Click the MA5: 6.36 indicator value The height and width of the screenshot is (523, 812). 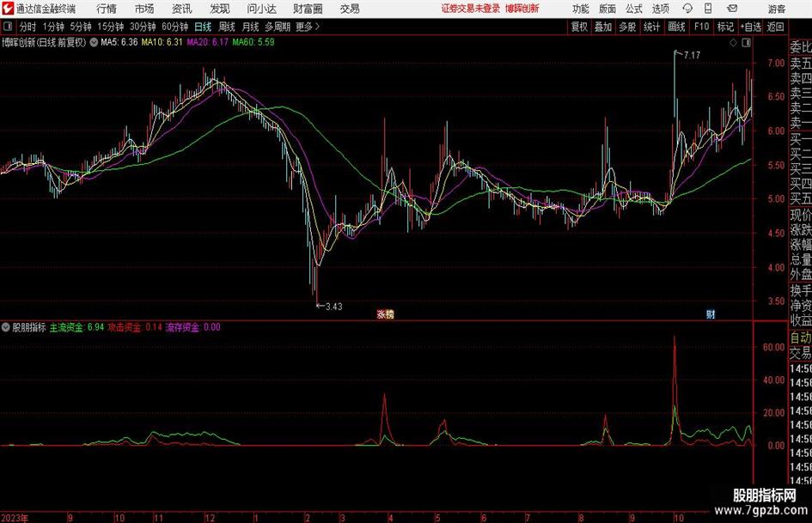click(119, 42)
